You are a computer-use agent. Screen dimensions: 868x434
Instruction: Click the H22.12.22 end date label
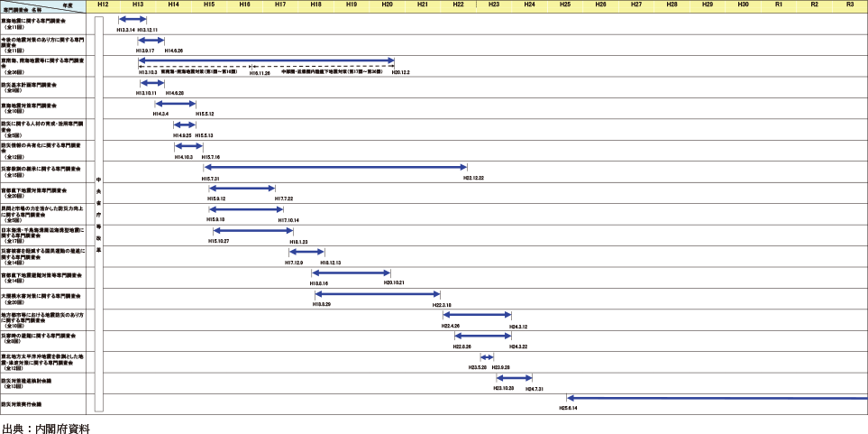point(474,178)
